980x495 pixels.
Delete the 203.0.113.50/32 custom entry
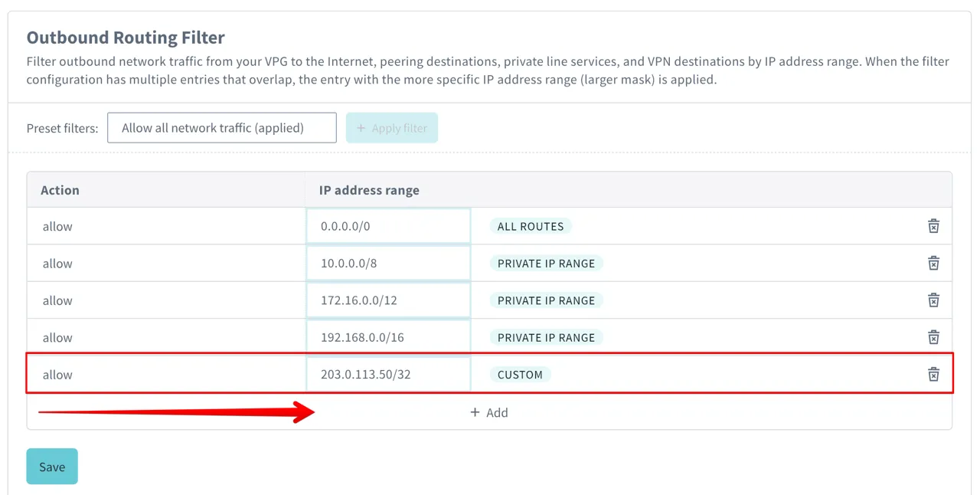click(933, 375)
